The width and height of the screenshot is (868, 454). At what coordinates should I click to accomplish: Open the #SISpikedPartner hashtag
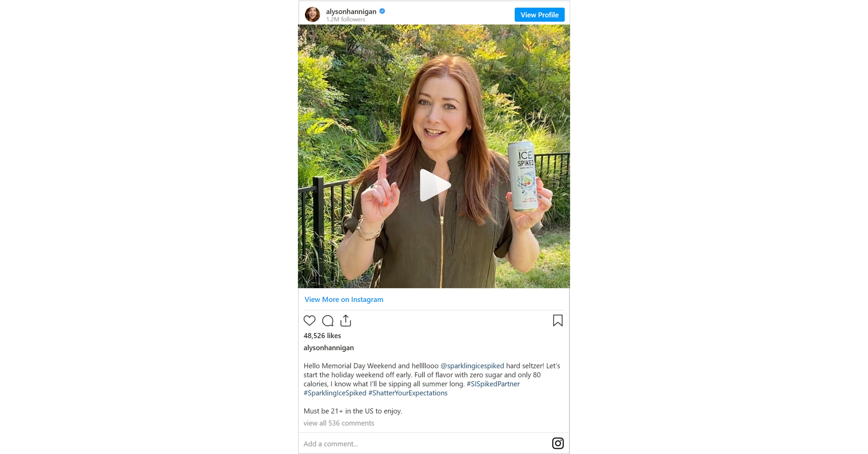493,384
